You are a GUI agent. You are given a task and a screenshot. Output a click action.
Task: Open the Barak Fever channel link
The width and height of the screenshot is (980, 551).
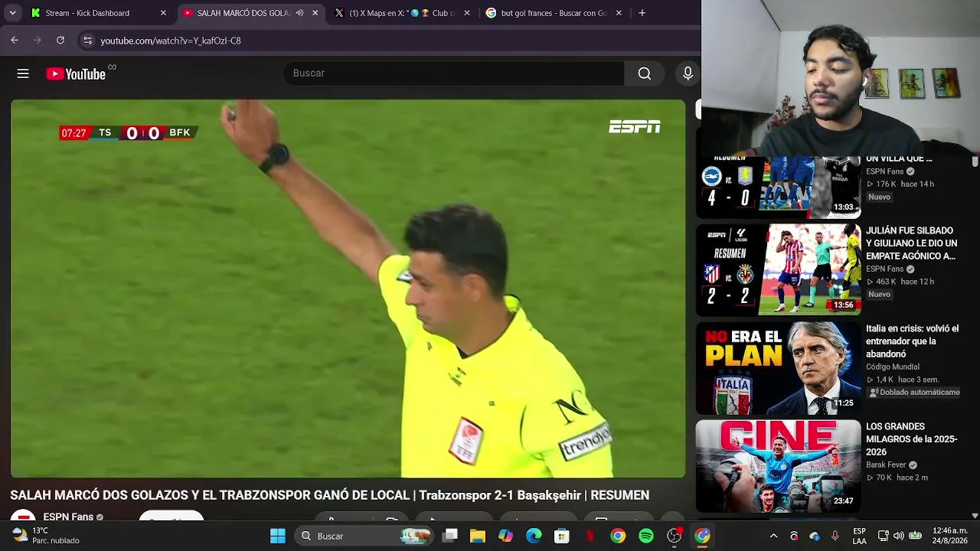887,465
